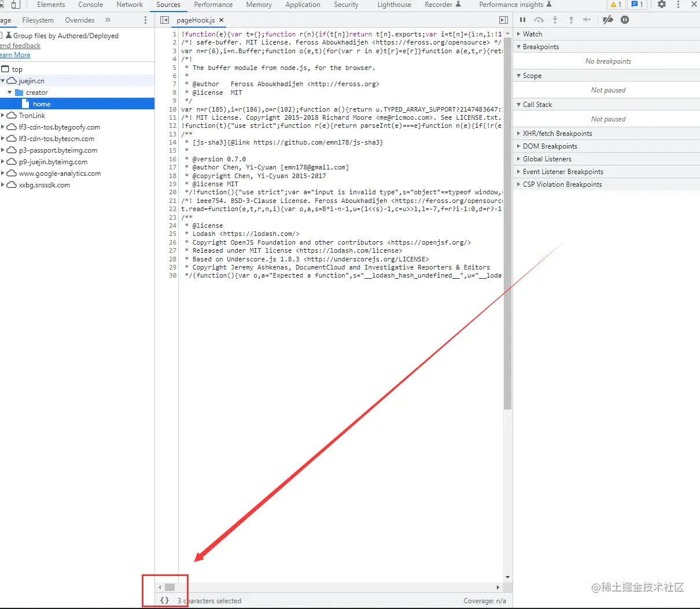This screenshot has height=609, width=700.
Task: Click the TronLink cloud icon
Action: point(12,116)
